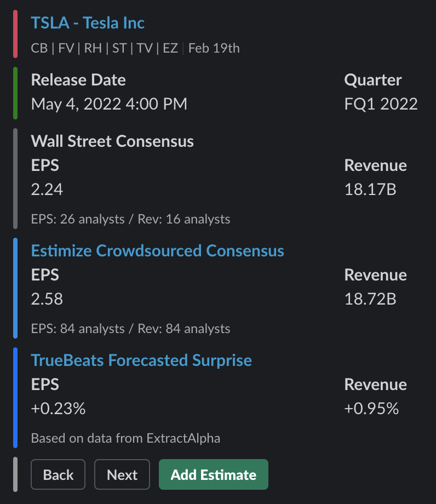This screenshot has height=504, width=436.
Task: Open the EZ link
Action: click(170, 48)
